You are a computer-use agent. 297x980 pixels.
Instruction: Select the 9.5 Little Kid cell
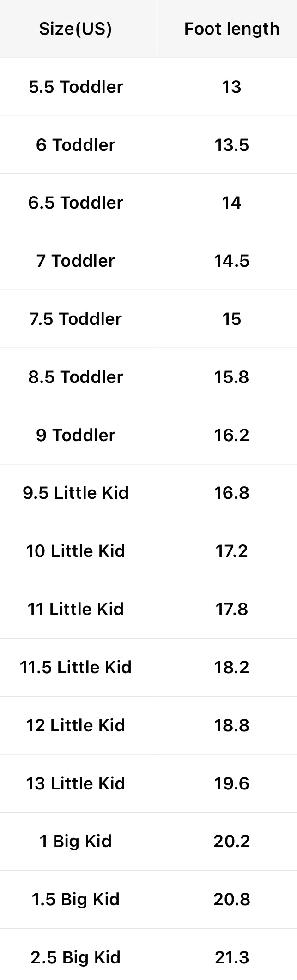76,493
